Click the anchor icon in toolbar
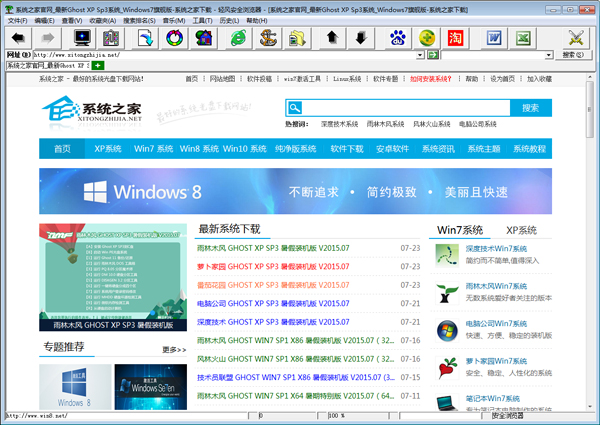 [x=268, y=38]
